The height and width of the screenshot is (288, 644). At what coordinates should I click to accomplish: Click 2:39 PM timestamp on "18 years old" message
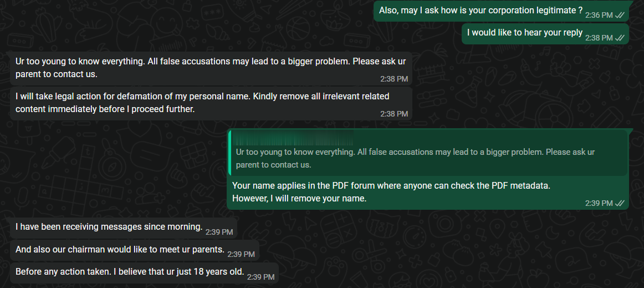tap(260, 277)
